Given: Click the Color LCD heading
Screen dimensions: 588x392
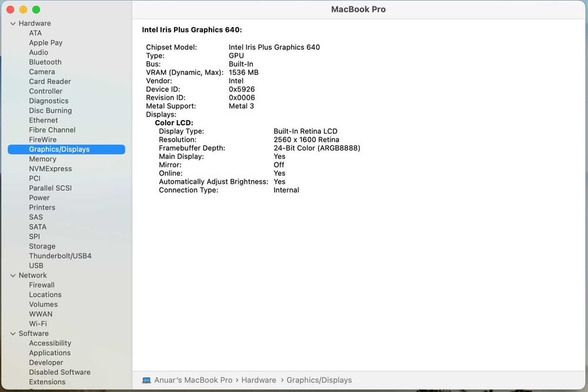Looking at the screenshot, I should pyautogui.click(x=174, y=123).
